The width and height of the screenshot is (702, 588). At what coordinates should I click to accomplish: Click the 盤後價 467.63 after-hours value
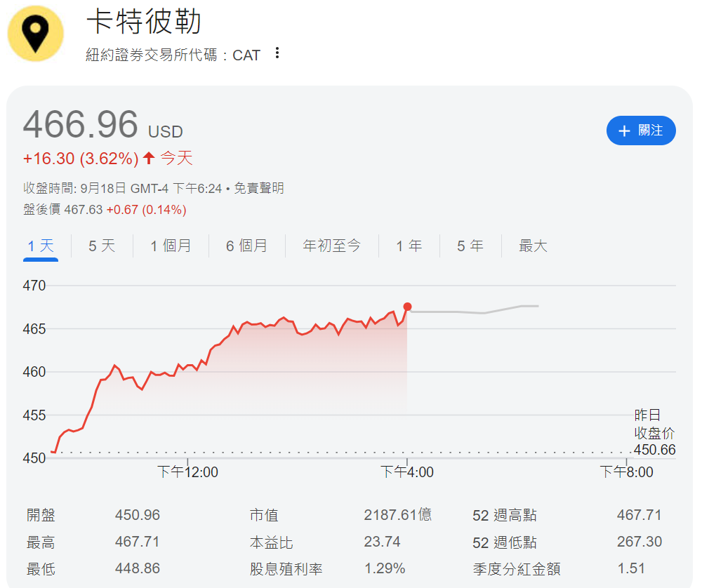84,209
